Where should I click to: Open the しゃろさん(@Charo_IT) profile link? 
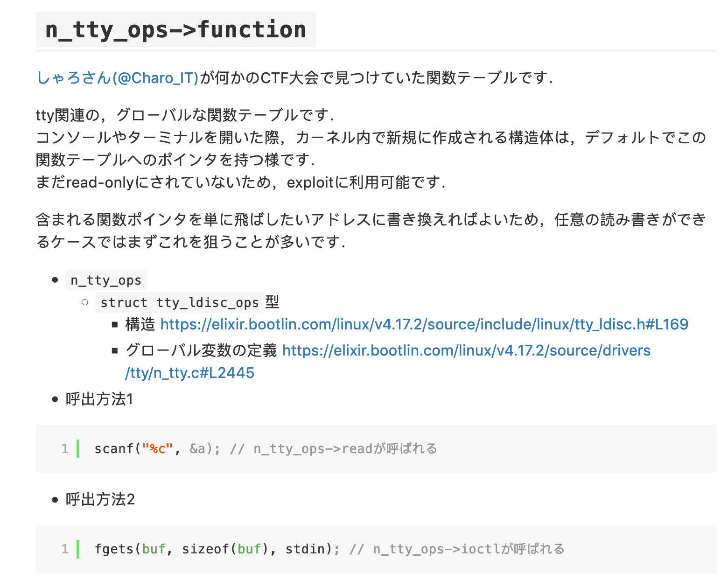[x=118, y=77]
